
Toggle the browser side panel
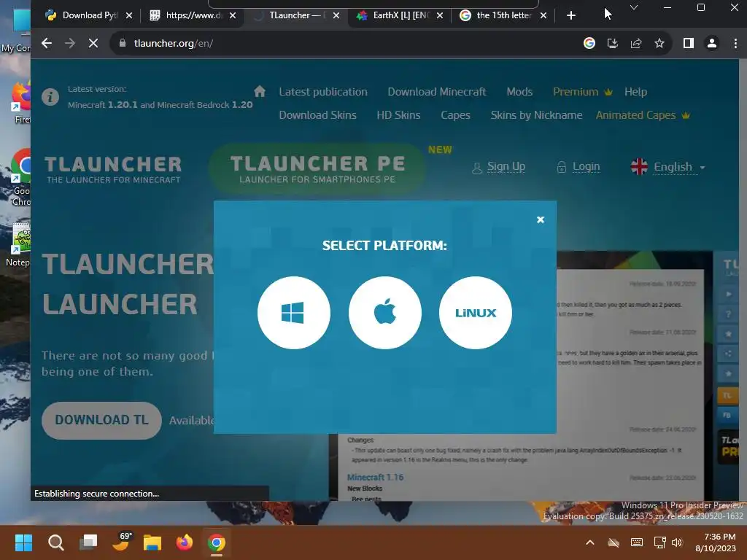689,43
